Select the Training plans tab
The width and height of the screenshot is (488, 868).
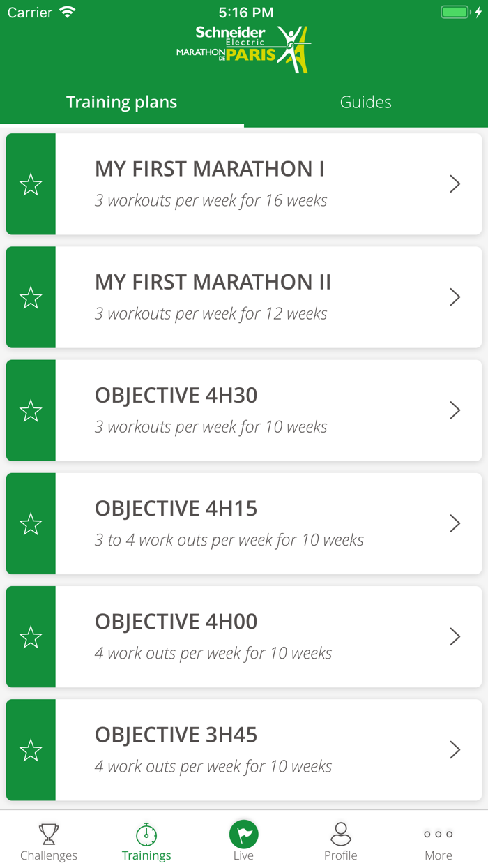[122, 102]
